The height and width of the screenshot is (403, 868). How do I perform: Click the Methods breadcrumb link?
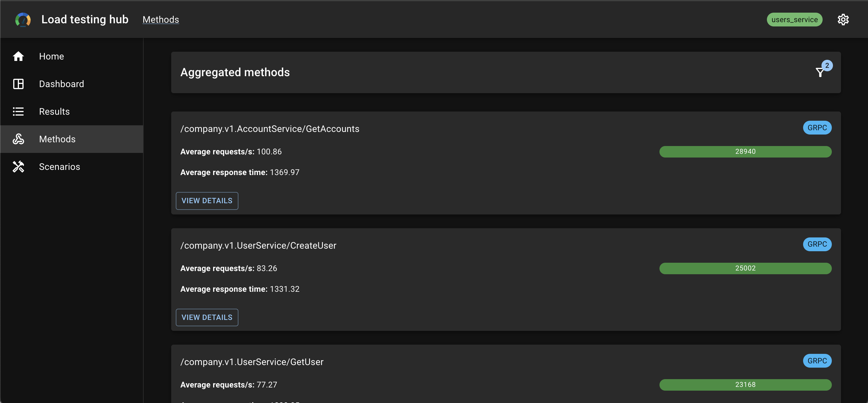(x=161, y=20)
